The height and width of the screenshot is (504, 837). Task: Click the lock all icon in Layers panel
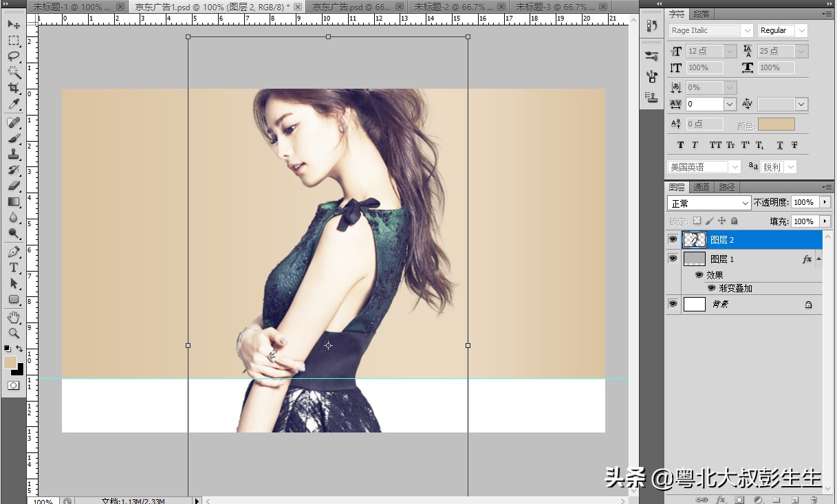(734, 221)
